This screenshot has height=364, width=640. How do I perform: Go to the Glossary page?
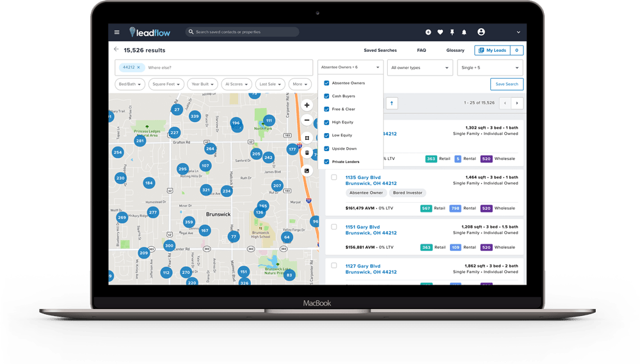click(x=455, y=50)
